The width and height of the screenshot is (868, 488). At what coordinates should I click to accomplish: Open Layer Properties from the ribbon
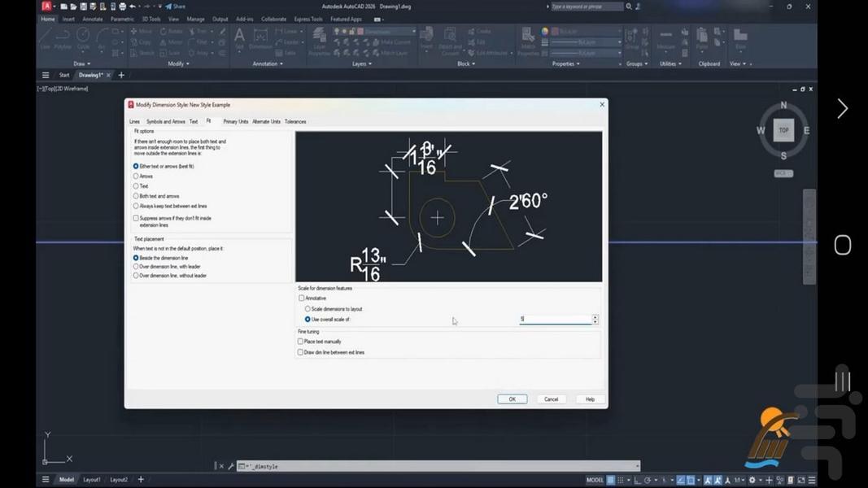point(318,41)
